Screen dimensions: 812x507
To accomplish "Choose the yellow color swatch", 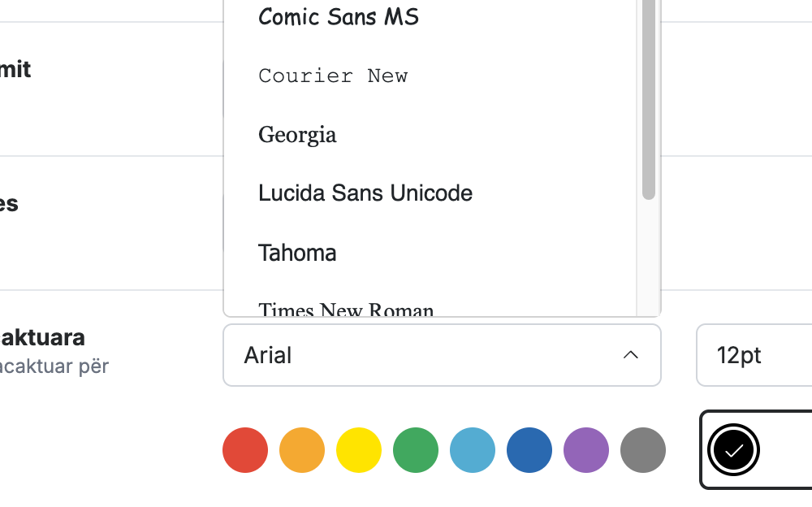I will 359,450.
